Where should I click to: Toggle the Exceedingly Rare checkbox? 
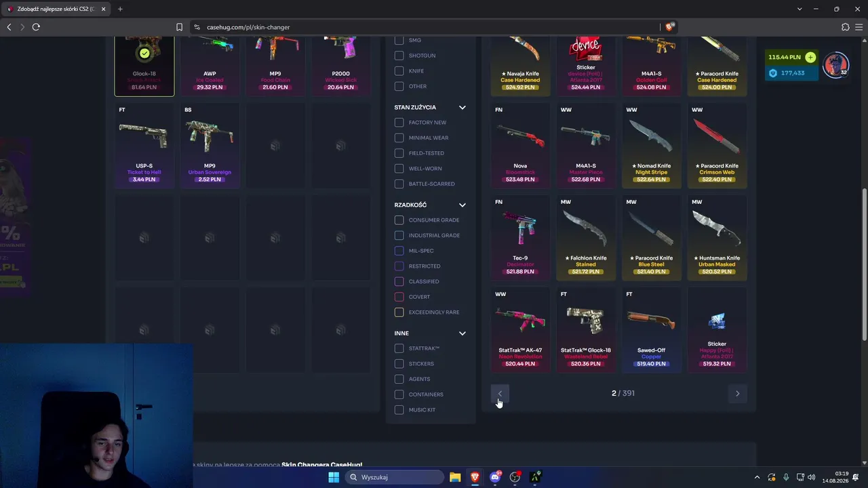(399, 312)
